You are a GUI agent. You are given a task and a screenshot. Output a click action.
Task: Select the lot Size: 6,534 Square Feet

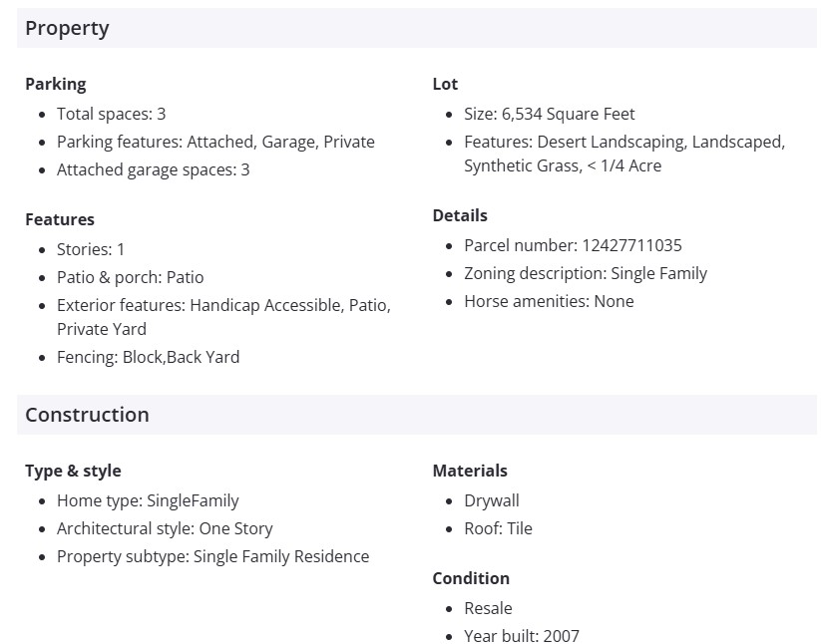549,114
